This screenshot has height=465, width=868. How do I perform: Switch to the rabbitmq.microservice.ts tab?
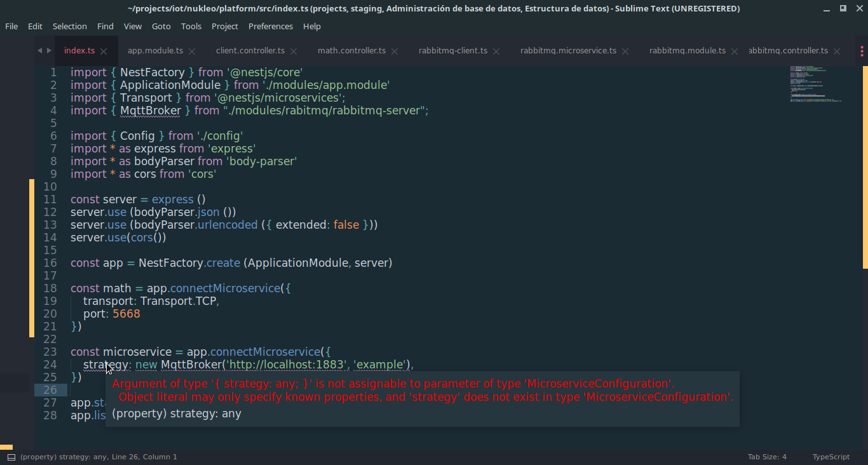point(569,51)
